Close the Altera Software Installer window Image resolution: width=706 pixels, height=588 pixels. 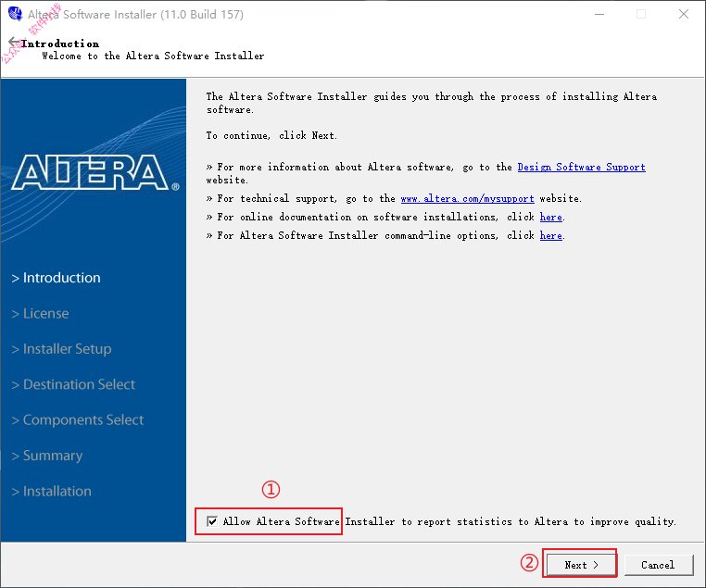click(684, 15)
